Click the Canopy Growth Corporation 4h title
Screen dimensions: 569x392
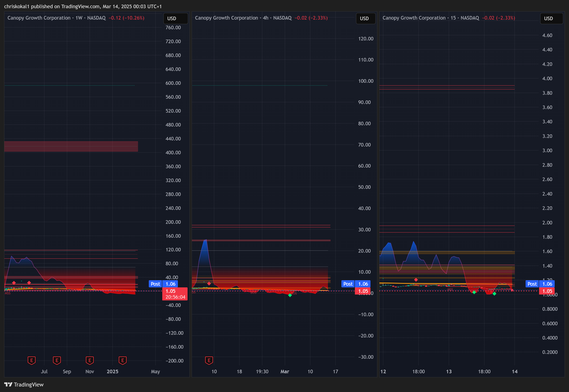click(243, 18)
